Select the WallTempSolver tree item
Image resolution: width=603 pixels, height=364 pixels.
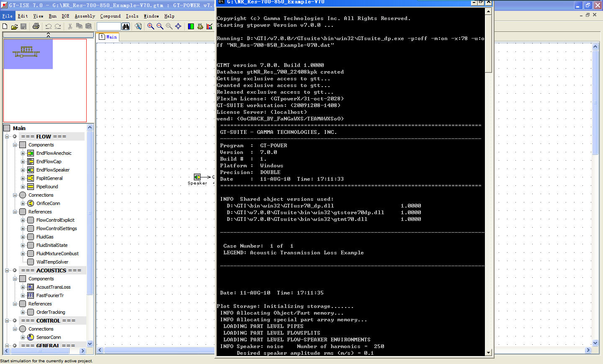click(52, 262)
